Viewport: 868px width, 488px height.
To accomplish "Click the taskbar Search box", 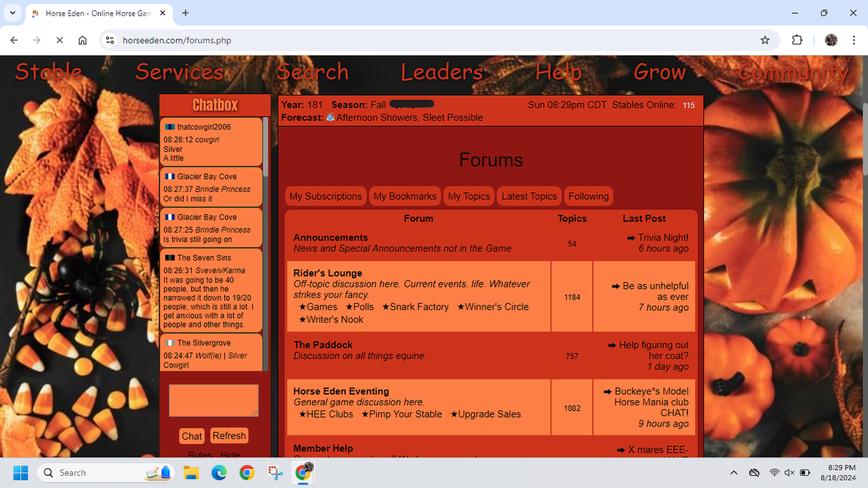I will (x=106, y=472).
